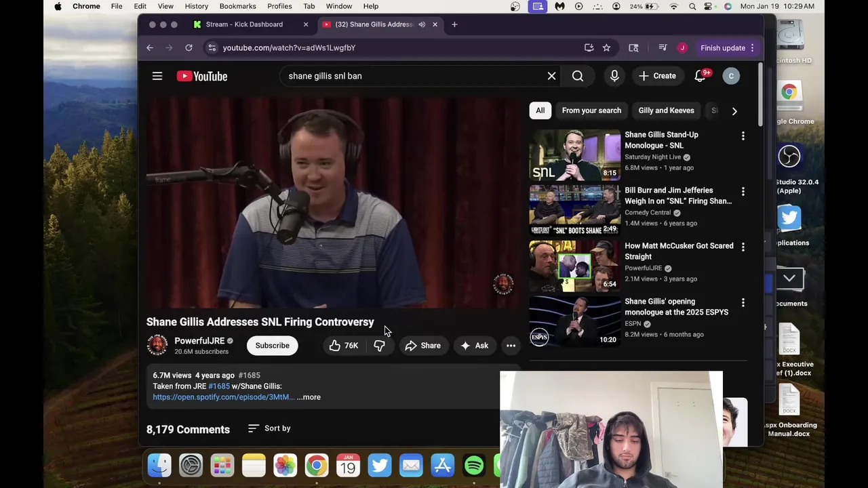
Task: View site information icon in address bar
Action: point(212,47)
